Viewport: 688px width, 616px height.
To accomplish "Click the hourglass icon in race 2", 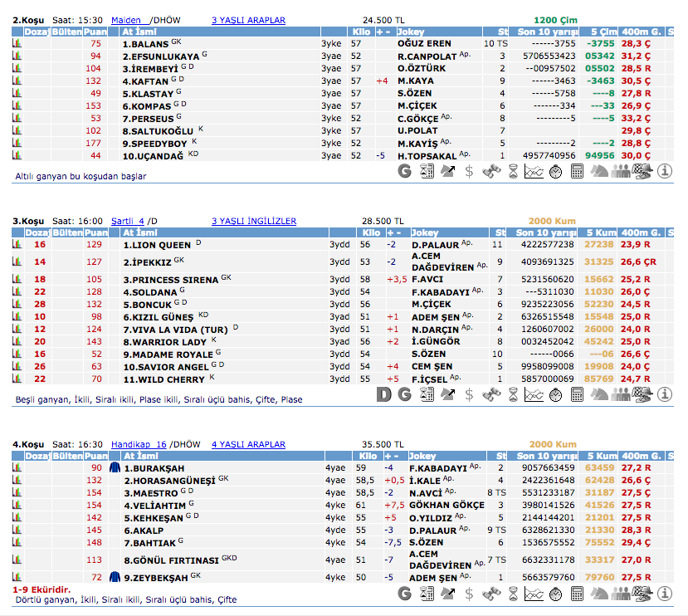I will [513, 172].
